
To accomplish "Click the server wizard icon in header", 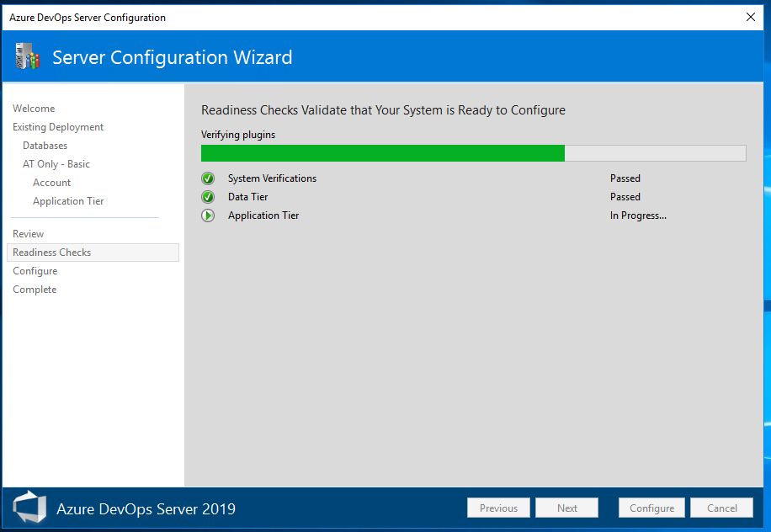I will pyautogui.click(x=28, y=56).
